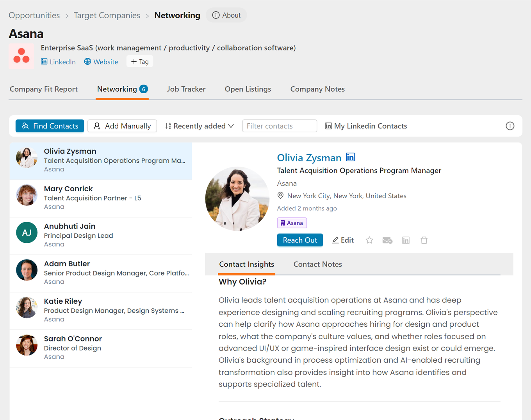The height and width of the screenshot is (420, 531).
Task: Select Sarah O'Connor in contact list
Action: tap(101, 348)
